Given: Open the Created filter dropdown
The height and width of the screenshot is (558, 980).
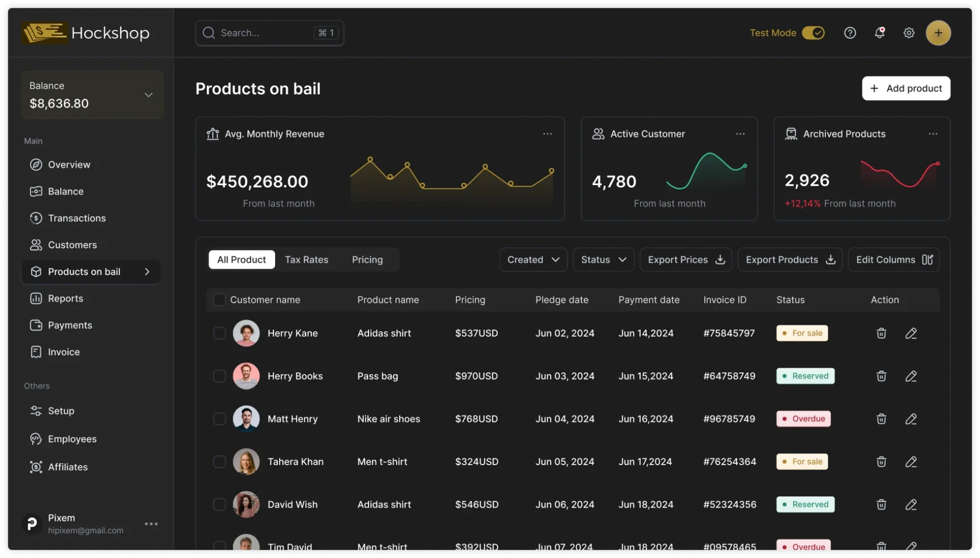Looking at the screenshot, I should click(533, 260).
